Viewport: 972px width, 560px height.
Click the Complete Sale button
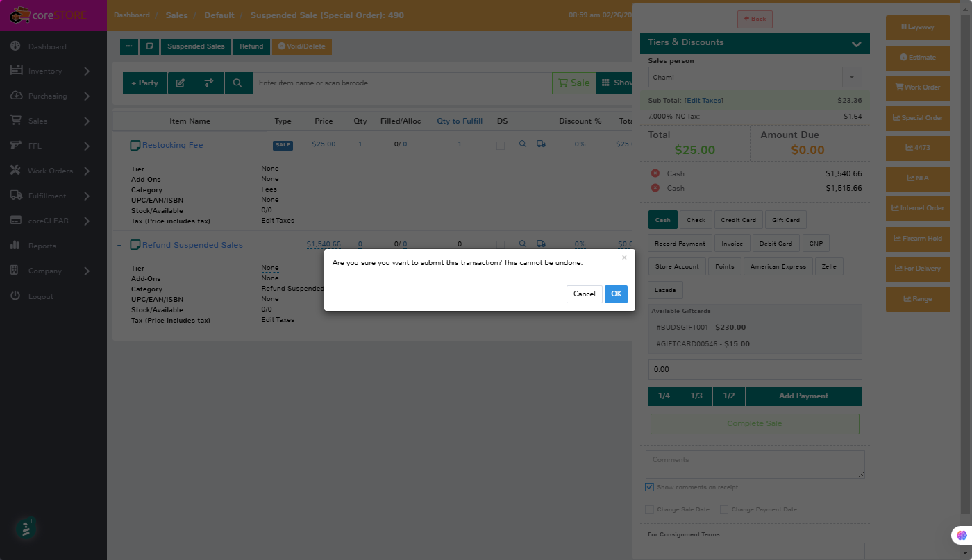point(755,424)
